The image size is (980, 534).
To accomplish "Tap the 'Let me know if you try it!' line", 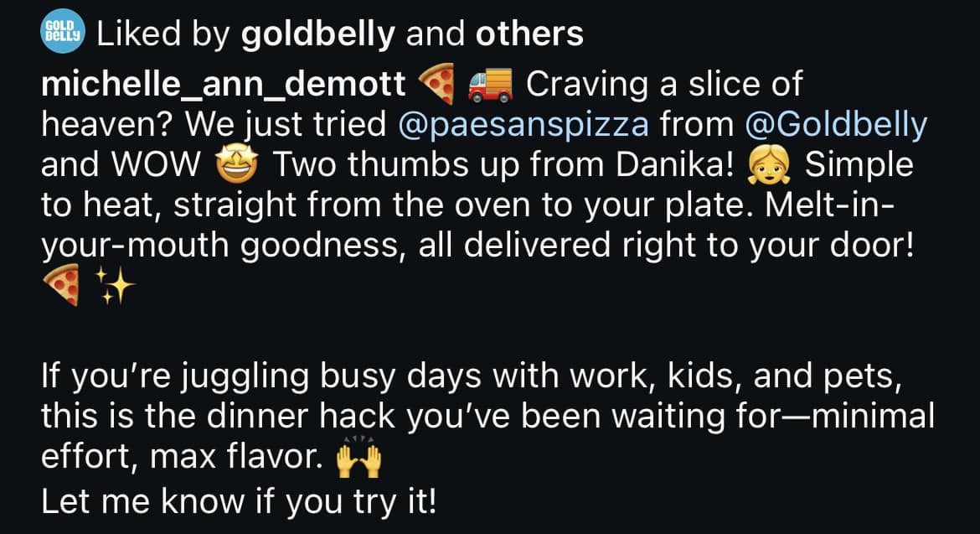I will tap(239, 501).
